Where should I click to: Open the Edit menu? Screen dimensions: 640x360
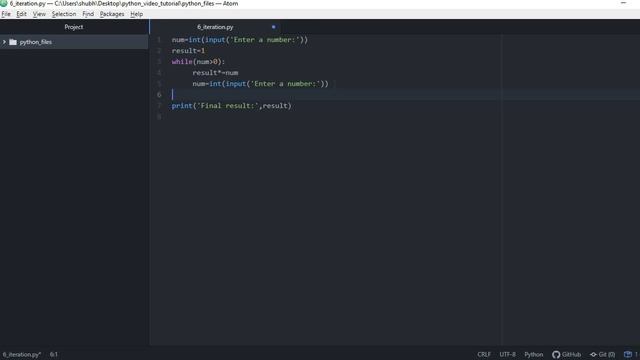21,14
